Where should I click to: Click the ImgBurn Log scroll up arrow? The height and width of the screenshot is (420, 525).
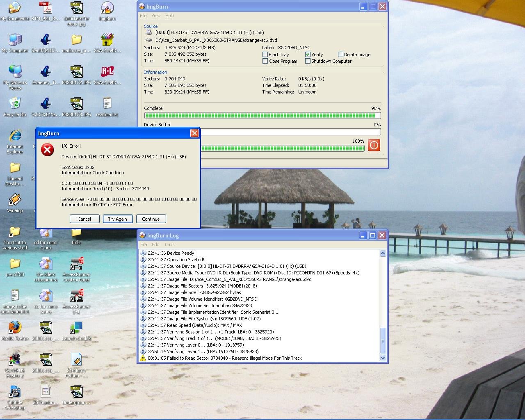383,253
